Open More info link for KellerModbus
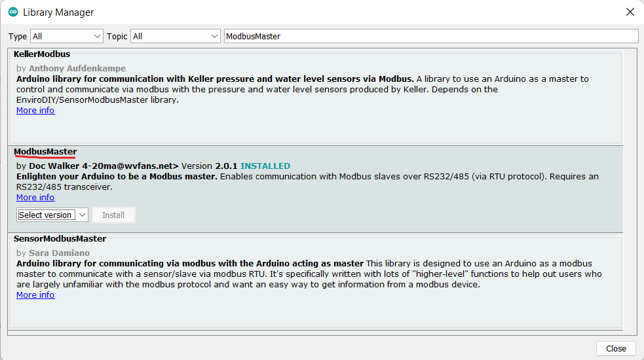 coord(35,111)
